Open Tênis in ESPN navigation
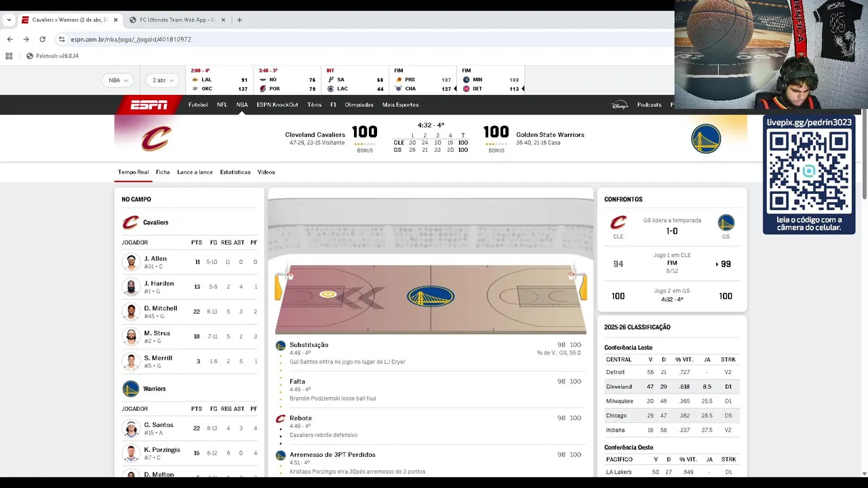Viewport: 868px width, 488px height. tap(314, 105)
